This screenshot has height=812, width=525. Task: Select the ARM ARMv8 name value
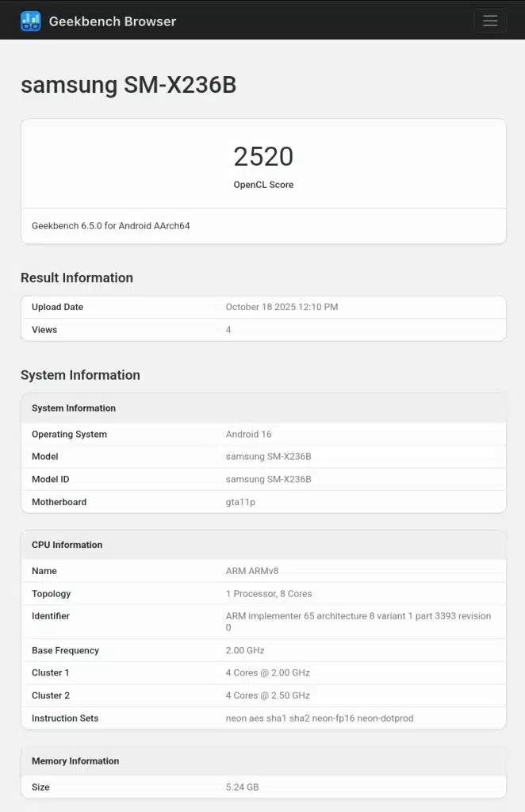pos(252,571)
